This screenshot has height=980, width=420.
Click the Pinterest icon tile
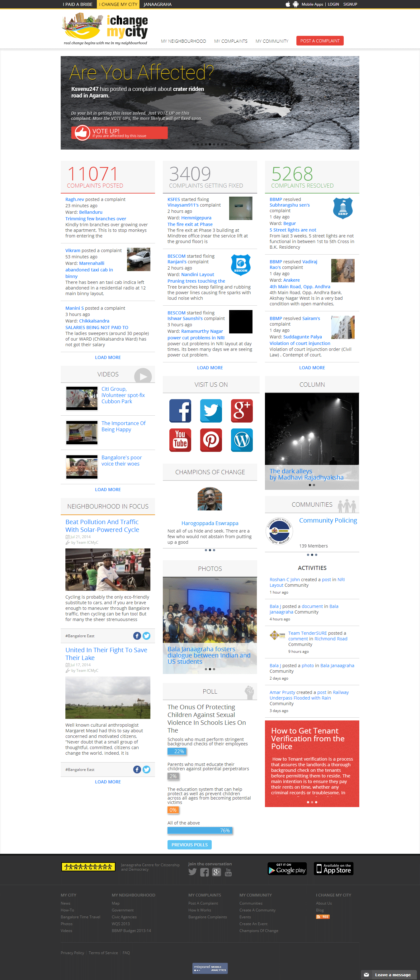pos(211,440)
